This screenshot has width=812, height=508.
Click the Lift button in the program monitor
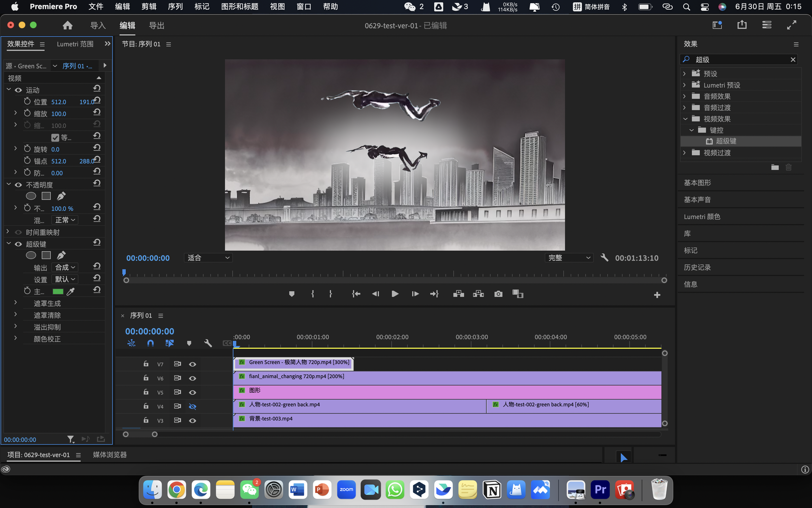point(458,294)
